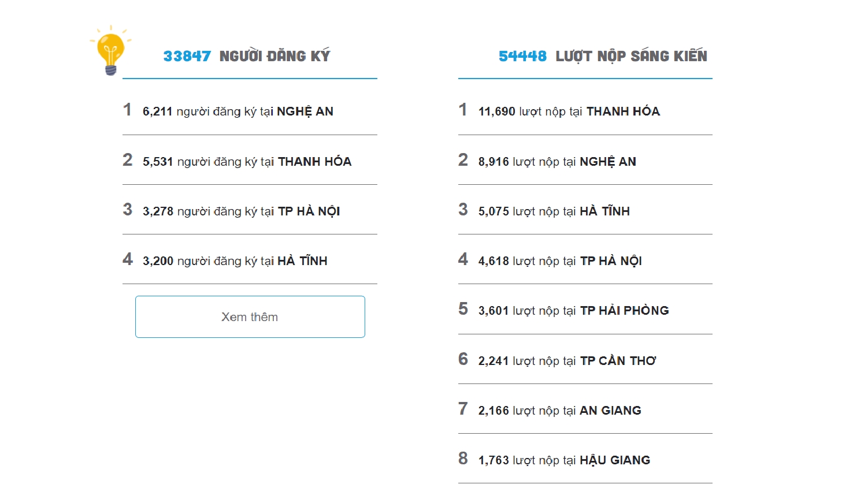Click rank number 1 beside 6,211 registrants
This screenshot has width=868, height=488.
[127, 110]
